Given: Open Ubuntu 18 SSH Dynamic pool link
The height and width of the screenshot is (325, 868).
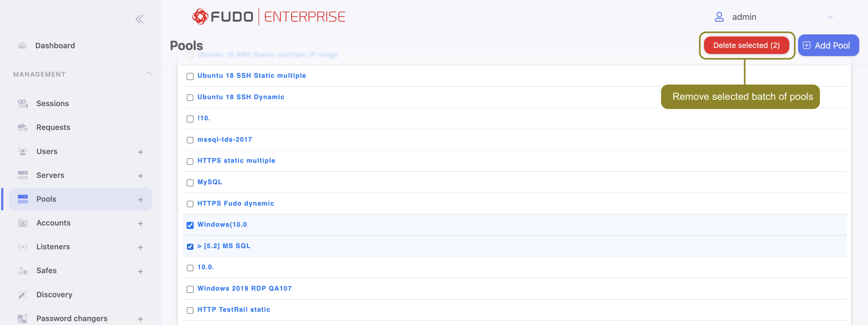Looking at the screenshot, I should click(241, 97).
